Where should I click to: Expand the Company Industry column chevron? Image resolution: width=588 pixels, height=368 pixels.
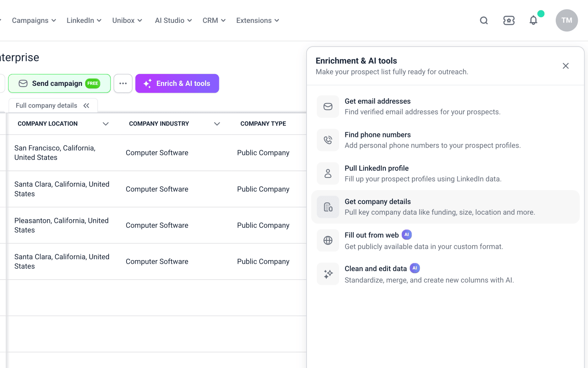(x=217, y=124)
